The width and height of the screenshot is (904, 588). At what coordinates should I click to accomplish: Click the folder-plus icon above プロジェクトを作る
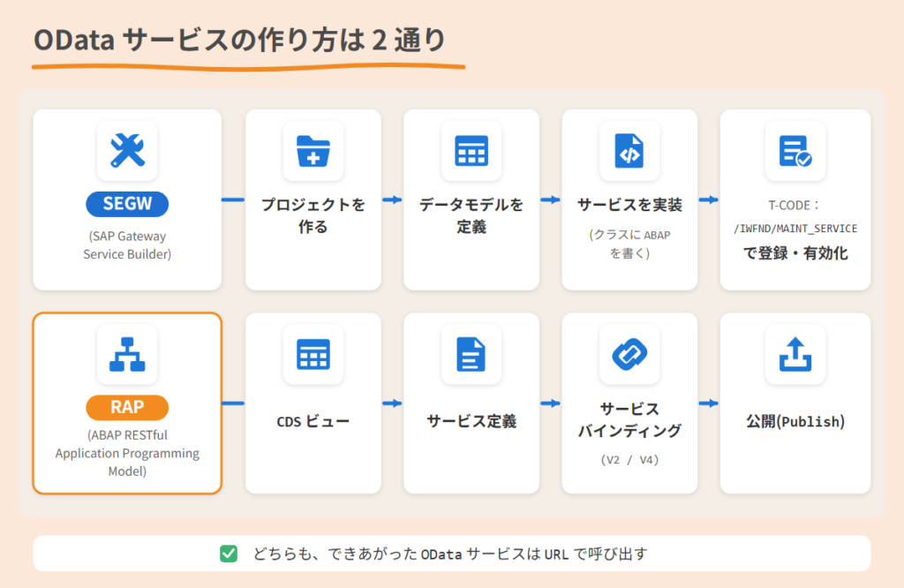313,151
